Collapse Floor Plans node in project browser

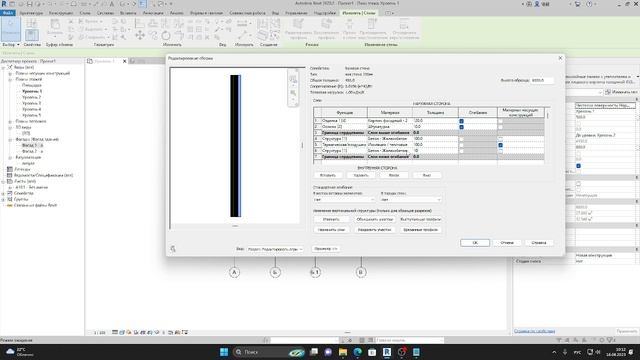(x=10, y=79)
